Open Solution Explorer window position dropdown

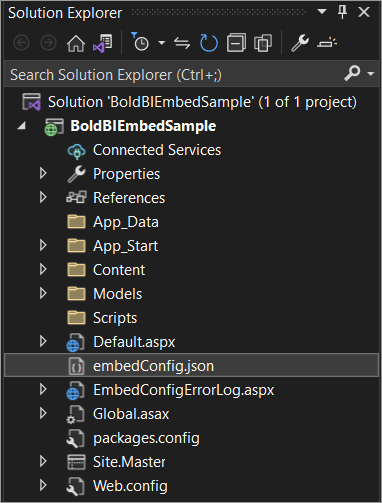tap(322, 12)
